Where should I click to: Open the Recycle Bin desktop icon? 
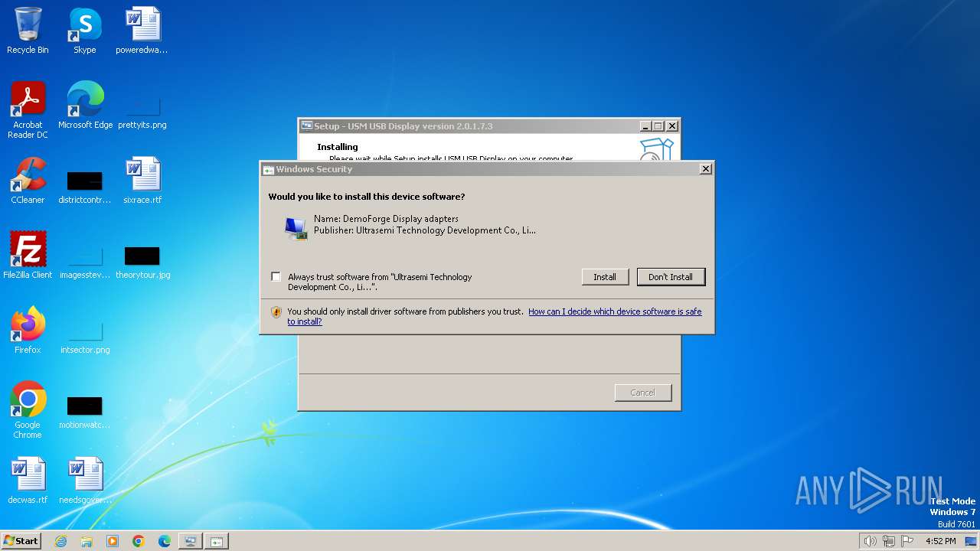[28, 31]
